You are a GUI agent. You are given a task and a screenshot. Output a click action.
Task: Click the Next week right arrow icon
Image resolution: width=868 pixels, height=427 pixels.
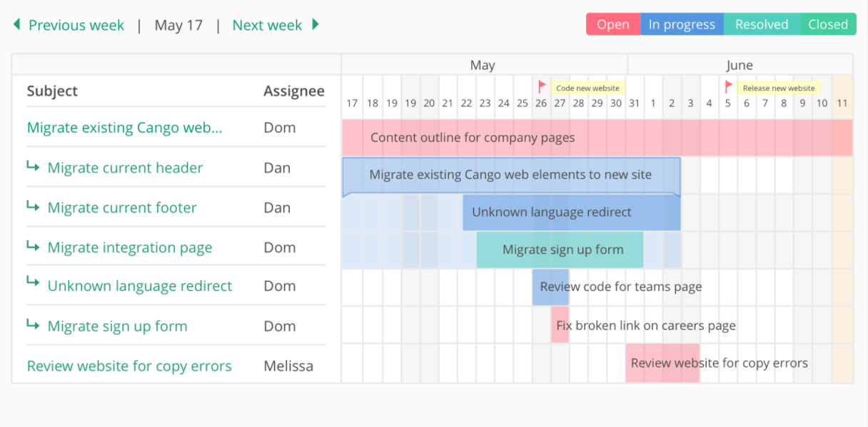(315, 25)
